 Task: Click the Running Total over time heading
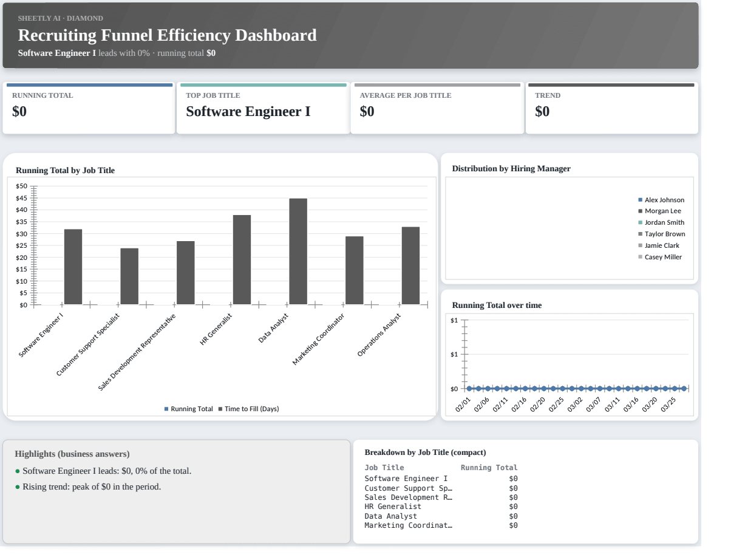pyautogui.click(x=497, y=306)
